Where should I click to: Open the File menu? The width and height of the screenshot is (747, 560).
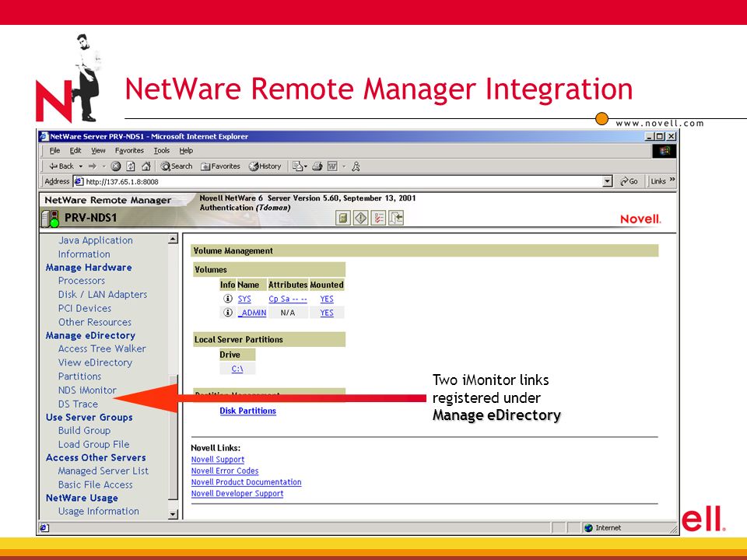click(54, 150)
